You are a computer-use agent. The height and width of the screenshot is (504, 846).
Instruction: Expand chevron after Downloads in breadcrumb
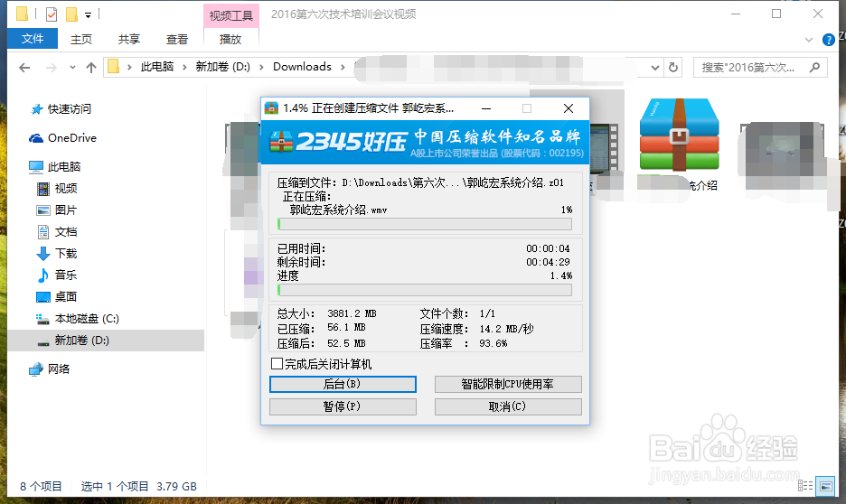pyautogui.click(x=343, y=67)
